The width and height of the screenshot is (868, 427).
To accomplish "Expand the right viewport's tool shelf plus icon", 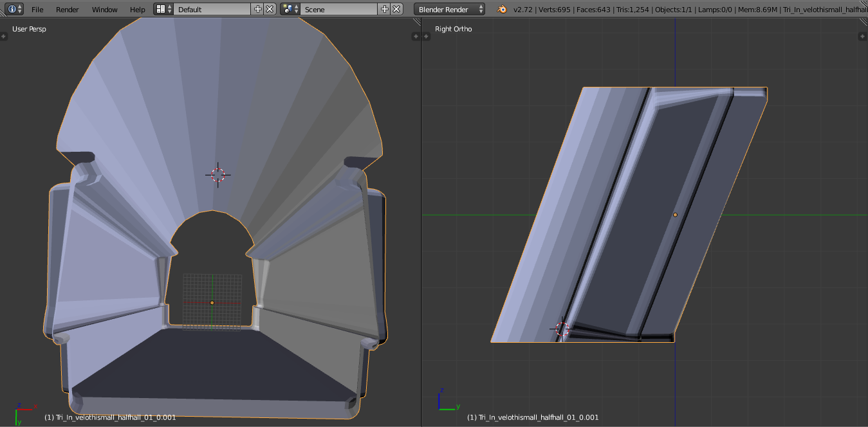I will 426,37.
